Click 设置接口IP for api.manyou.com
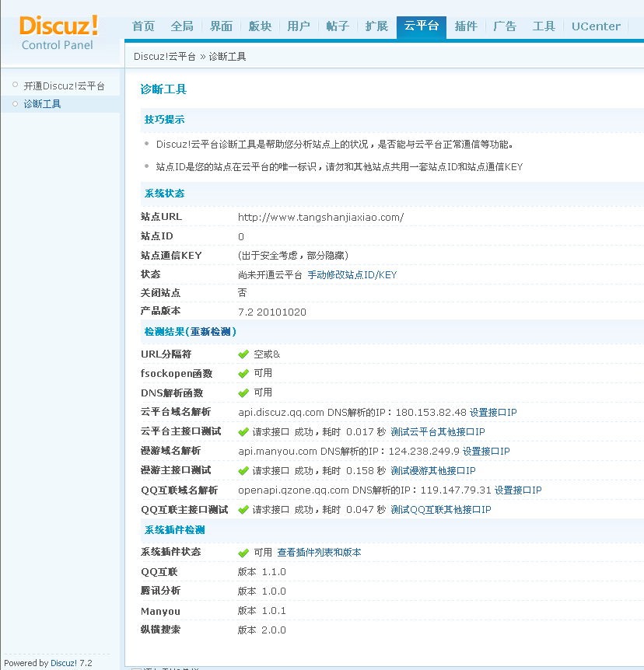Screen dimensions: 644x670 [x=486, y=452]
